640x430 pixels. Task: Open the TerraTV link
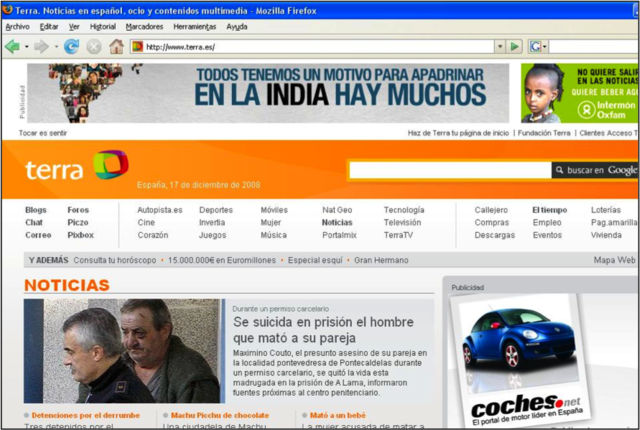point(398,235)
